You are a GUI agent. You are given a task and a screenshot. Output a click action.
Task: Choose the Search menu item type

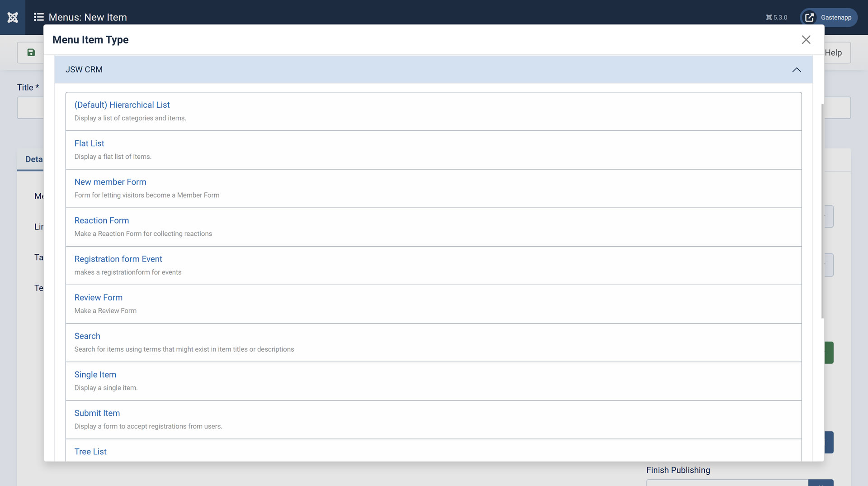[87, 336]
